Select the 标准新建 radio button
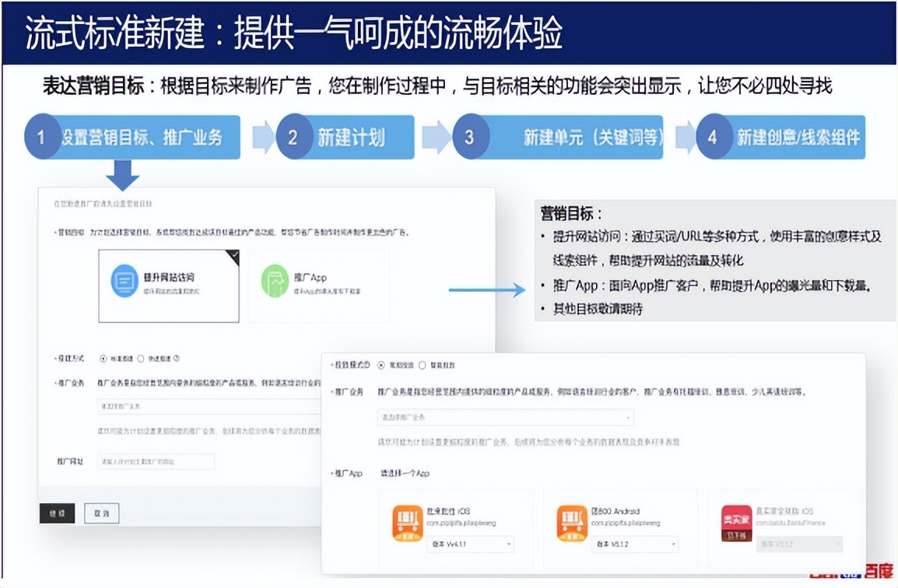 pyautogui.click(x=103, y=359)
